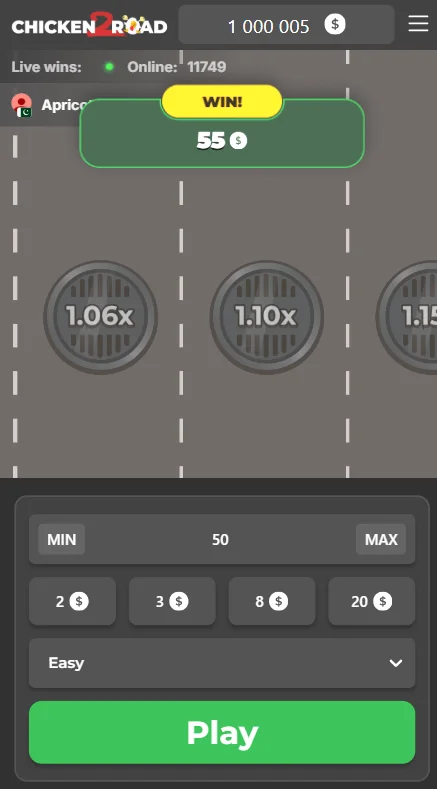The image size is (437, 789).
Task: Select the 1.10x manhole cover
Action: coord(266,317)
